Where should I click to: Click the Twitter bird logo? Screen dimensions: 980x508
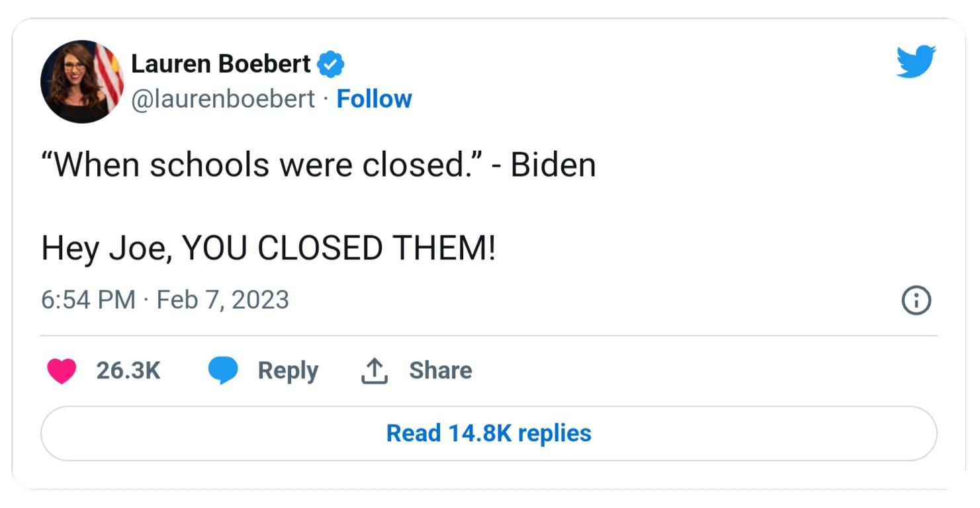click(x=916, y=62)
